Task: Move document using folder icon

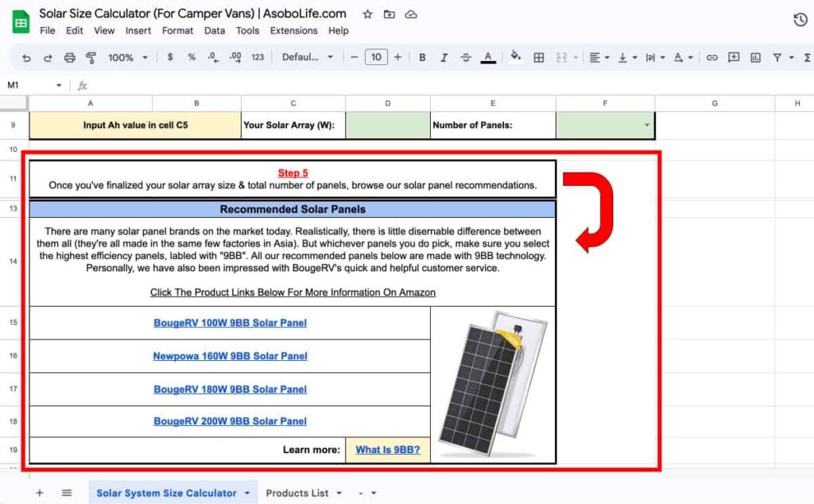Action: pos(390,14)
